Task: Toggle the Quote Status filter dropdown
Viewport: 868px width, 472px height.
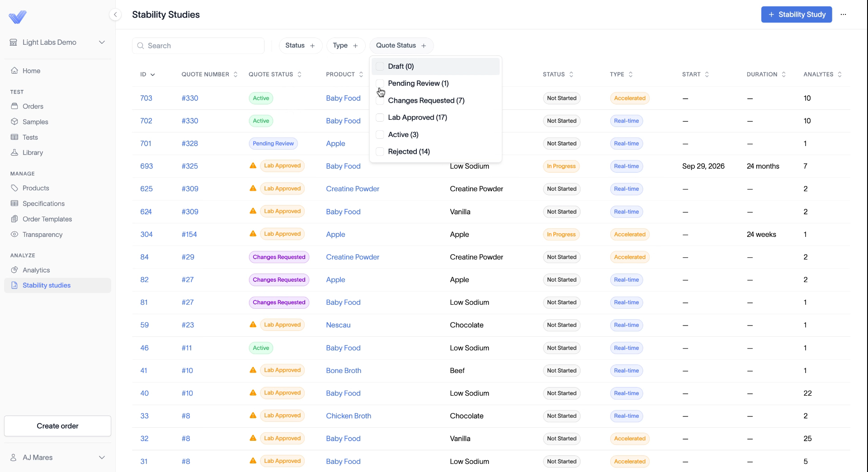Action: (x=401, y=46)
